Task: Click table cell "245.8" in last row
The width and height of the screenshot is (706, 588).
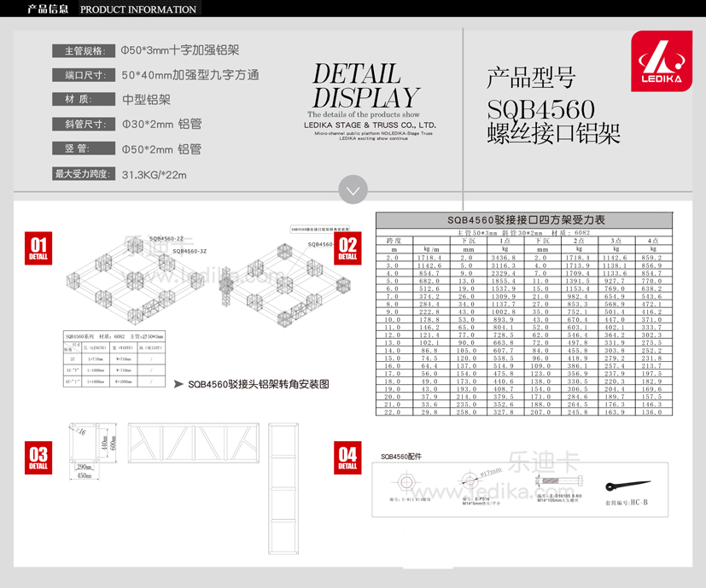Action: click(578, 412)
